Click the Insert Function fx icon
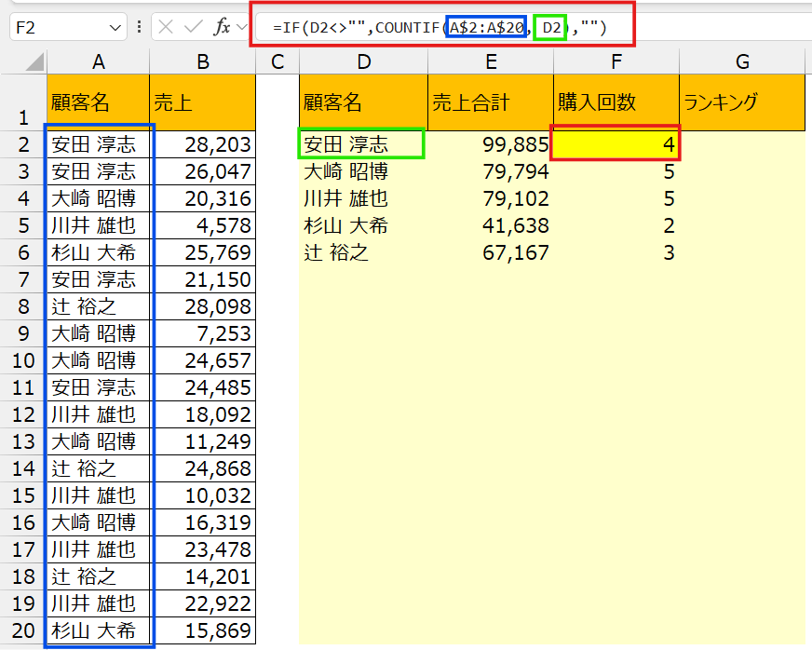This screenshot has width=812, height=650. [222, 27]
